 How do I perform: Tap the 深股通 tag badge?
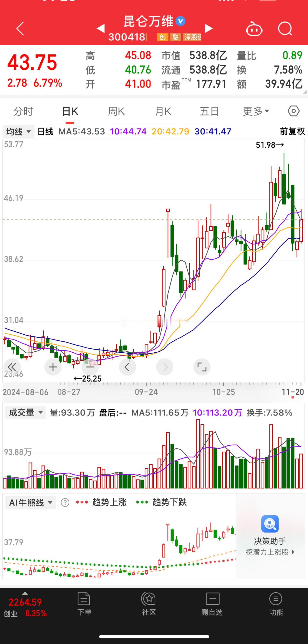click(x=192, y=37)
